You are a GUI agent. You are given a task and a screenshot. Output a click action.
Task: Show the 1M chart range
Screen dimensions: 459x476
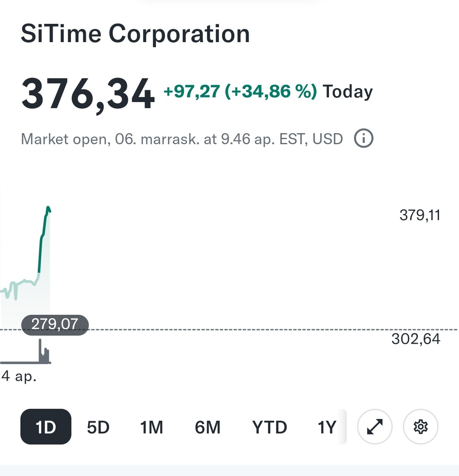pos(152,427)
